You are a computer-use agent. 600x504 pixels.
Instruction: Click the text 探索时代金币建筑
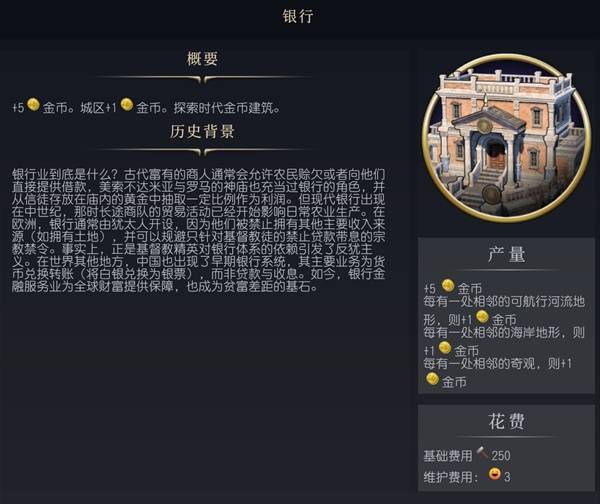[x=227, y=108]
